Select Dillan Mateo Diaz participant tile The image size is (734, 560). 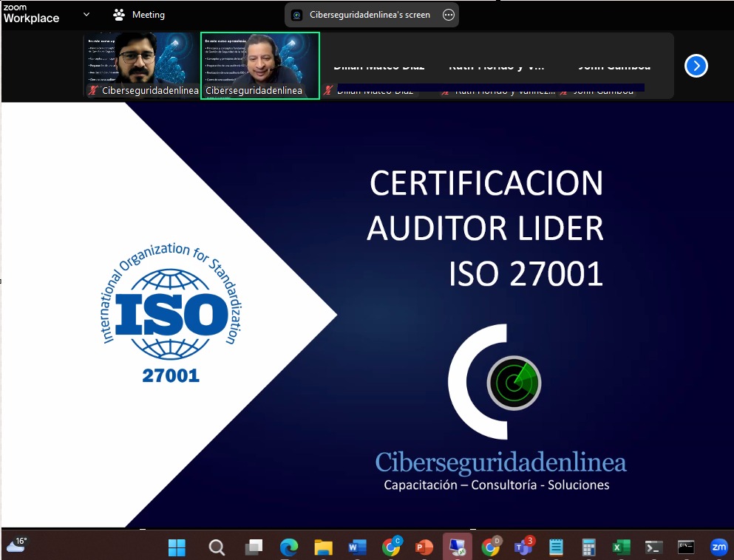click(379, 66)
